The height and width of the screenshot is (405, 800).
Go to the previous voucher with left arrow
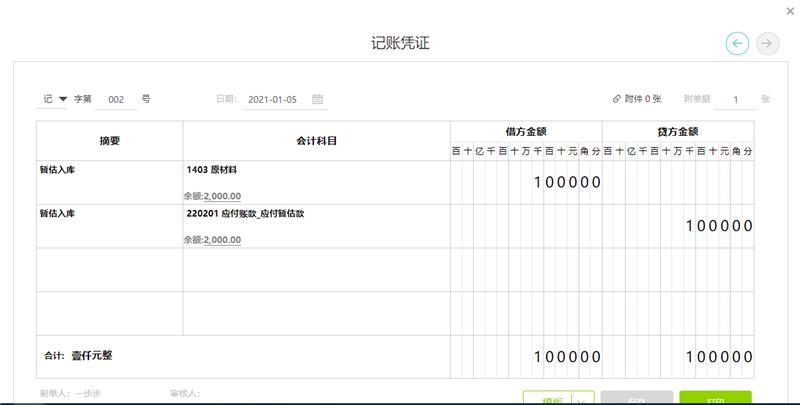pos(737,43)
